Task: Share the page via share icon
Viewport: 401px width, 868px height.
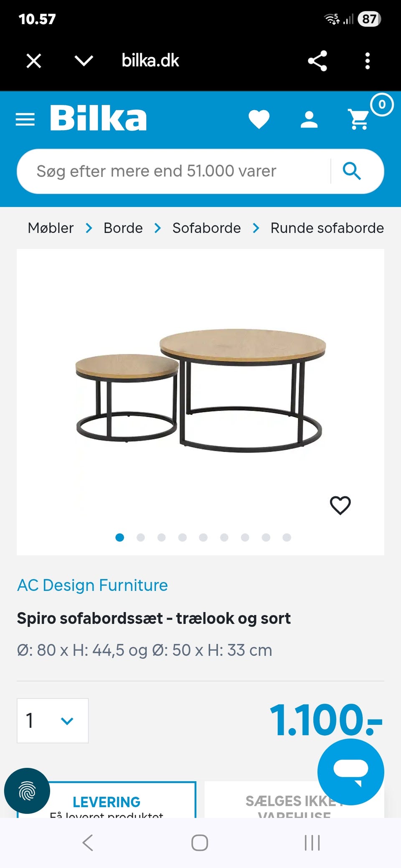Action: click(317, 61)
